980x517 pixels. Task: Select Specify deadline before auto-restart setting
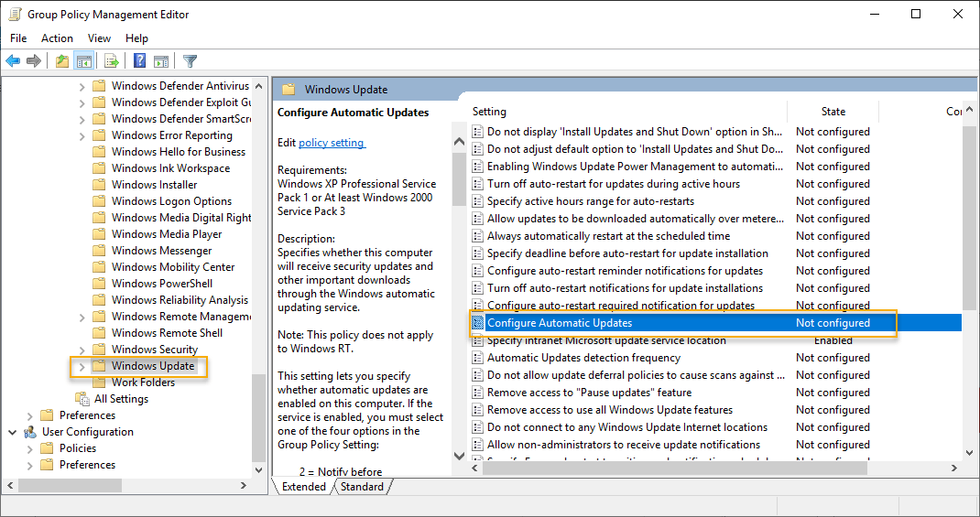click(627, 253)
